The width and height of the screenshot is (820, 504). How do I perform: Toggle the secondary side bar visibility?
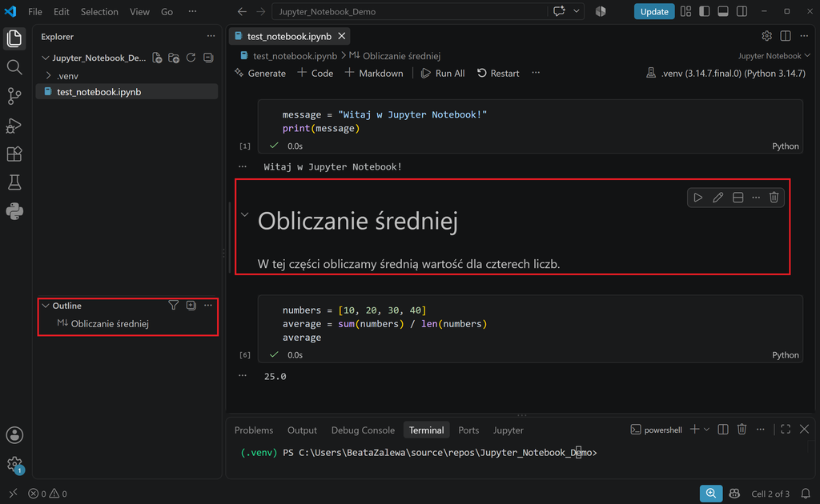click(x=742, y=11)
